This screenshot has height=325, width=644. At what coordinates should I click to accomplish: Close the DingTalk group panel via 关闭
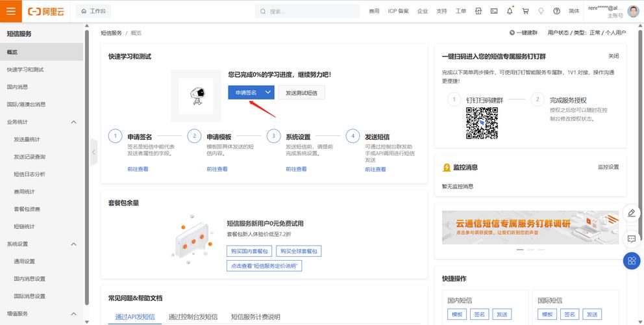pos(613,57)
